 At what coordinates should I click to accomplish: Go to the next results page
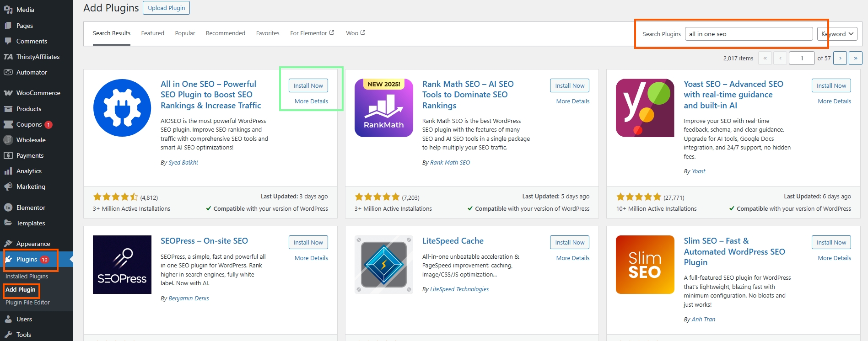pyautogui.click(x=840, y=58)
